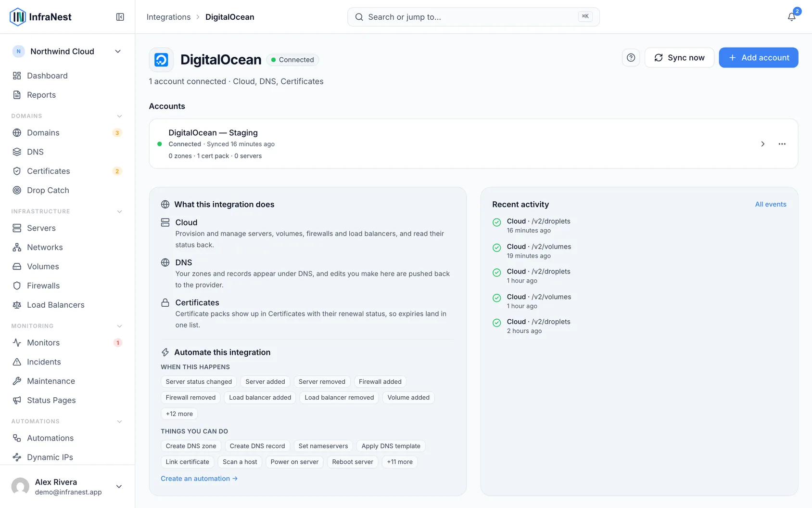Click Sync now
Image resolution: width=812 pixels, height=508 pixels.
point(679,58)
